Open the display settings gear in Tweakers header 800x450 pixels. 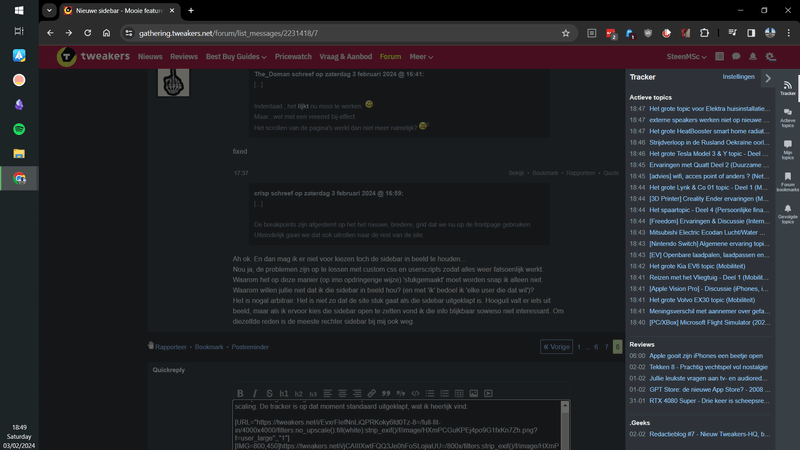click(x=770, y=57)
